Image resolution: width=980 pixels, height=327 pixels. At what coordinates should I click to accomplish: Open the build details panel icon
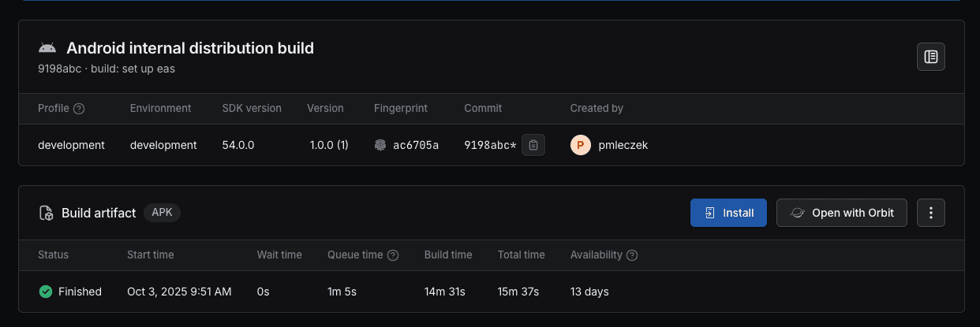point(931,57)
